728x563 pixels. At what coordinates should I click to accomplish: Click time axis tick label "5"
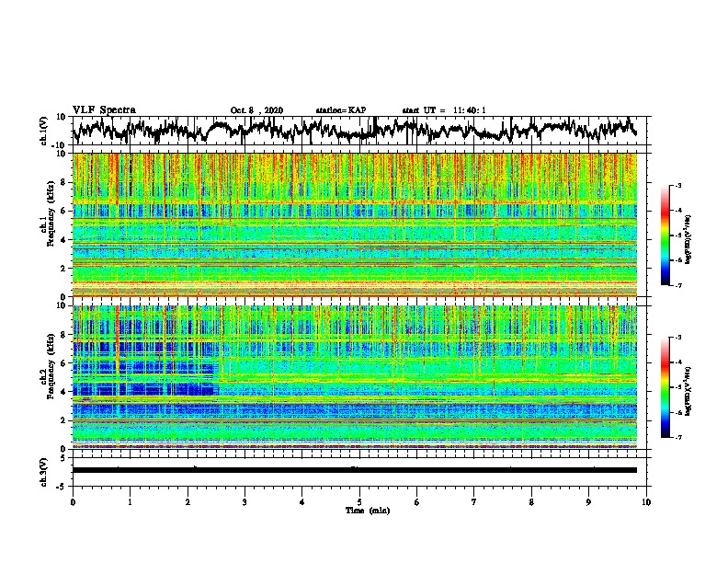pos(359,502)
